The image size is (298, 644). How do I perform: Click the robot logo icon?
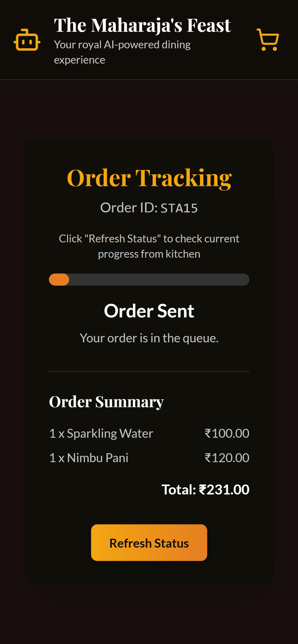[x=27, y=40]
